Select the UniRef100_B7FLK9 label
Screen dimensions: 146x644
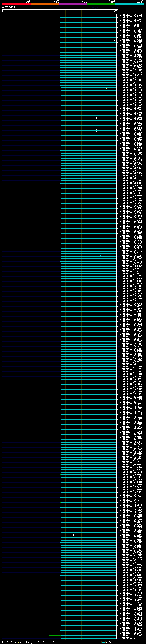(131, 58)
